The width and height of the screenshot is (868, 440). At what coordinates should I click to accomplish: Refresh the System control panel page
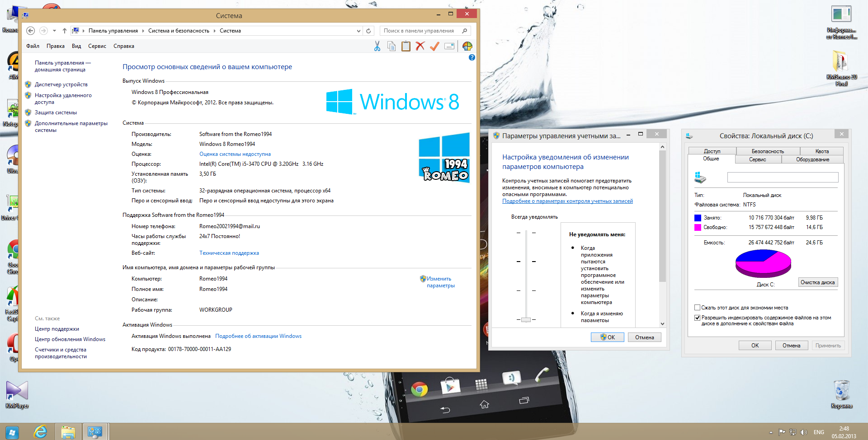pyautogui.click(x=368, y=31)
